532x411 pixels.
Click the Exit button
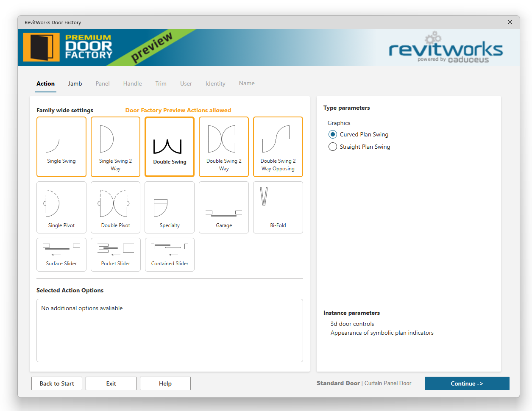click(111, 383)
